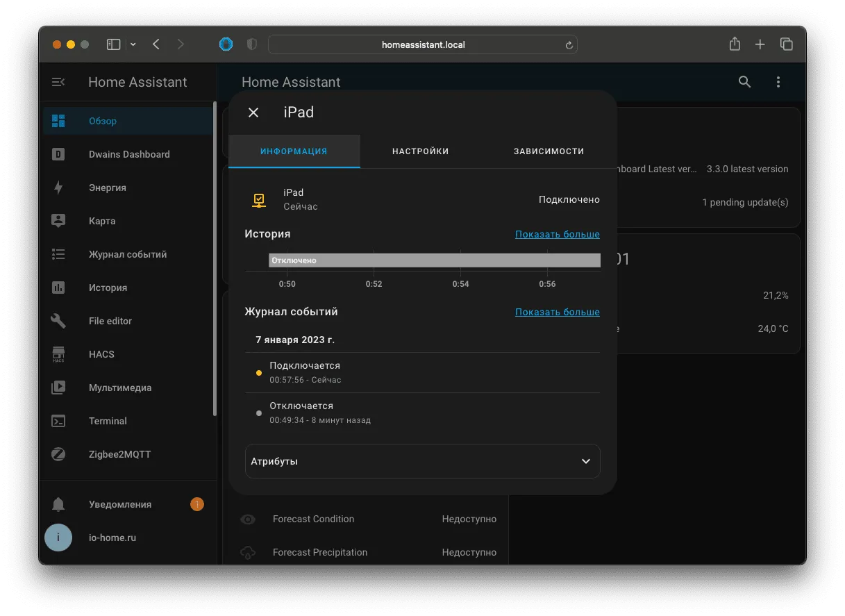Open HACS store icon in sidebar
This screenshot has height=616, width=845.
point(58,354)
